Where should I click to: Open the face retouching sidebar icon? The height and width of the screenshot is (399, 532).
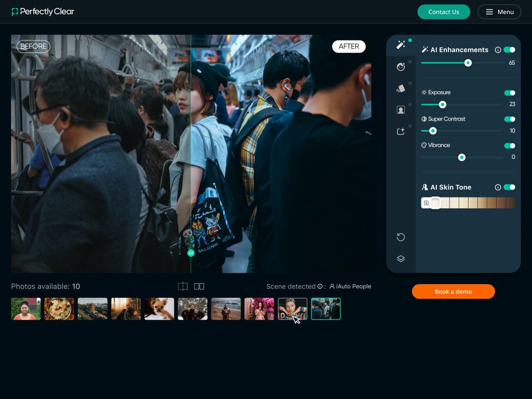(x=401, y=66)
